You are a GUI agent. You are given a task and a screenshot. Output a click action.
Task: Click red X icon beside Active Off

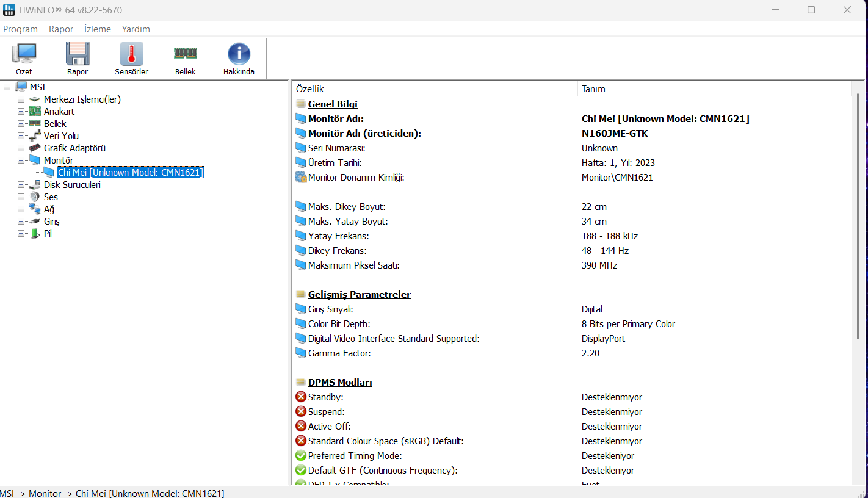point(301,427)
